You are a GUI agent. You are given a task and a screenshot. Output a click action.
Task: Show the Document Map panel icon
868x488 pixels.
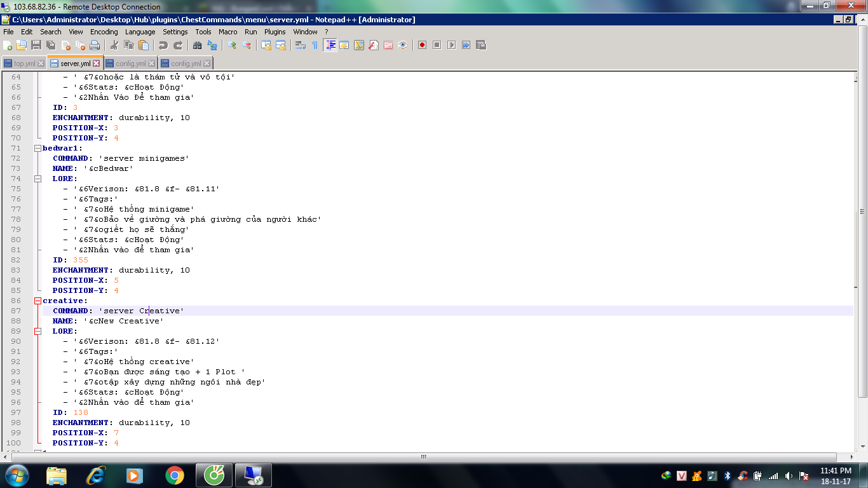[x=359, y=45]
